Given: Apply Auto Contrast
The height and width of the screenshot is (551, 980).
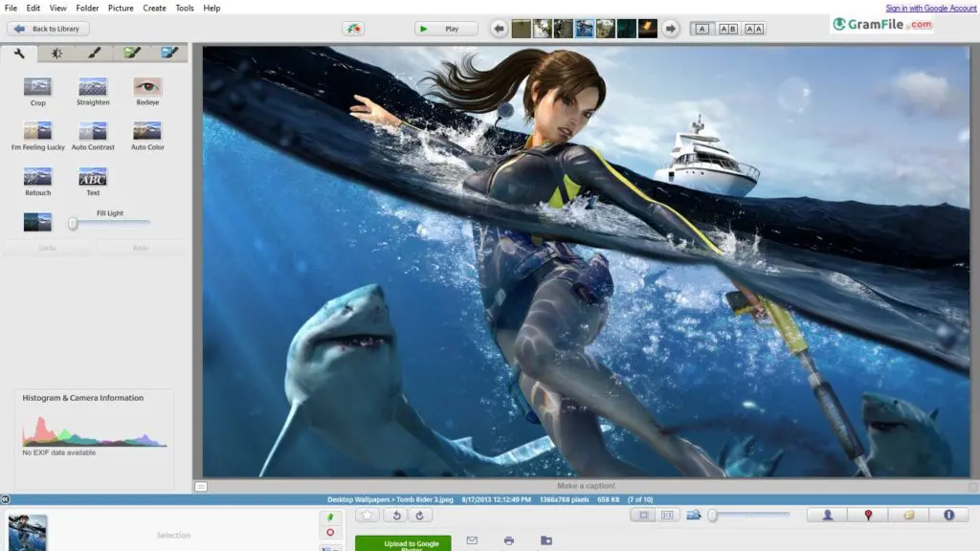Looking at the screenshot, I should click(93, 136).
